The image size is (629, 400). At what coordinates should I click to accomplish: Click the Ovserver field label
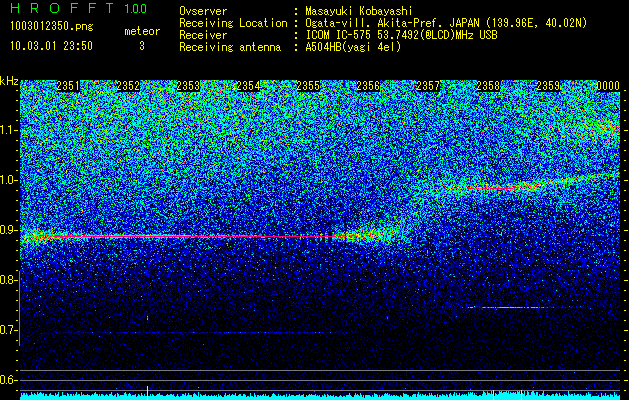[x=203, y=11]
